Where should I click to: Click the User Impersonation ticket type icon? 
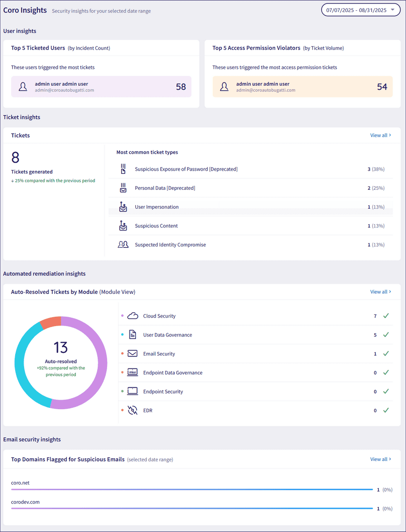[x=123, y=206]
